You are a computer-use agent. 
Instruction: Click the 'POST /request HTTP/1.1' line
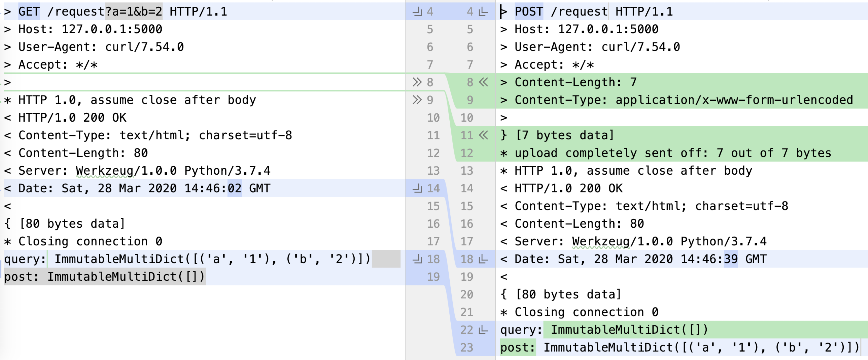[x=587, y=12]
